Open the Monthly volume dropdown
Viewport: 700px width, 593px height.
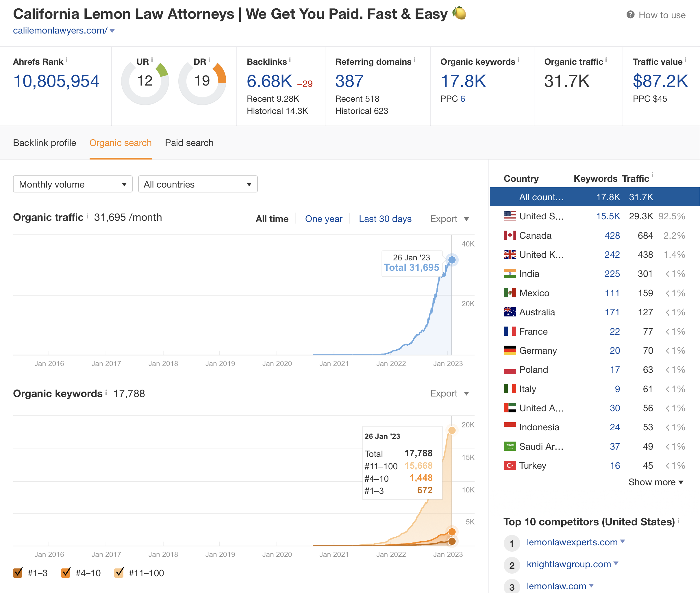[x=72, y=184]
